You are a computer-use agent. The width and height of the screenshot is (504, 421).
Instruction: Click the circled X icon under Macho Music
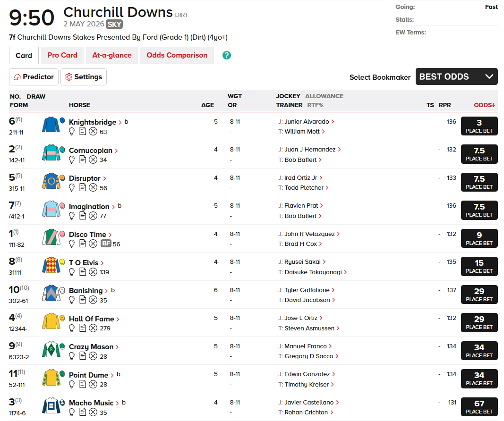point(93,413)
